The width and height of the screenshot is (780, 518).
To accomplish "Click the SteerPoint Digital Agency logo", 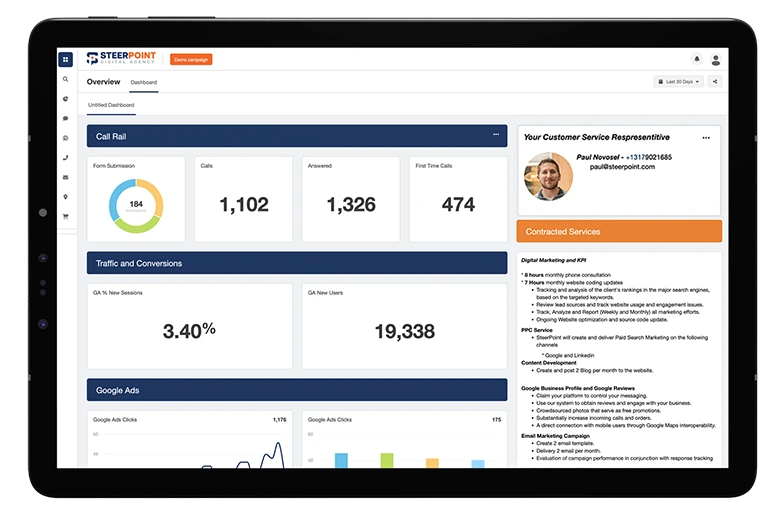I will click(x=121, y=58).
